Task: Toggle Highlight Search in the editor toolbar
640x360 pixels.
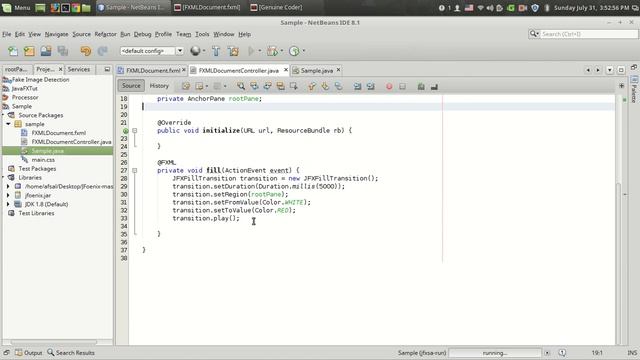Action: point(280,86)
